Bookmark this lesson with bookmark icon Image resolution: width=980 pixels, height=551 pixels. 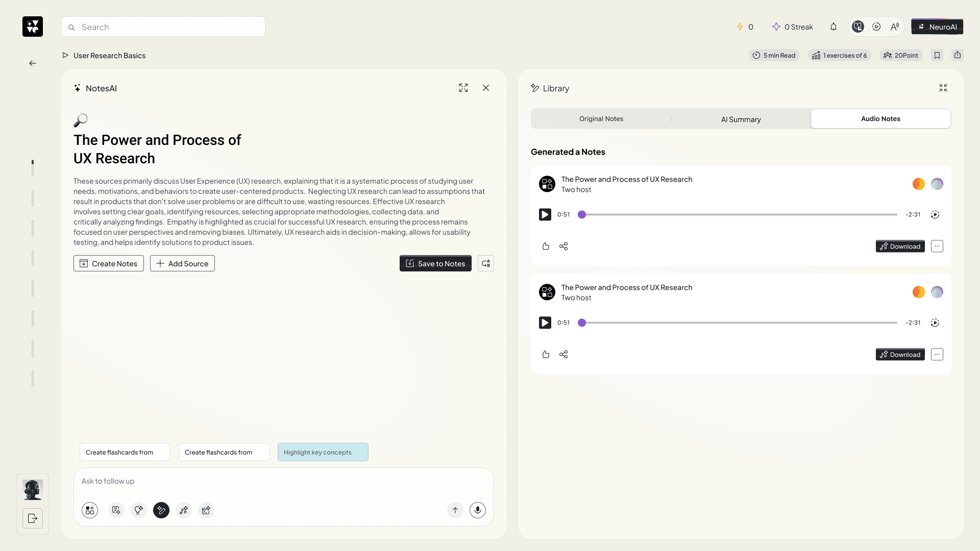pyautogui.click(x=937, y=55)
